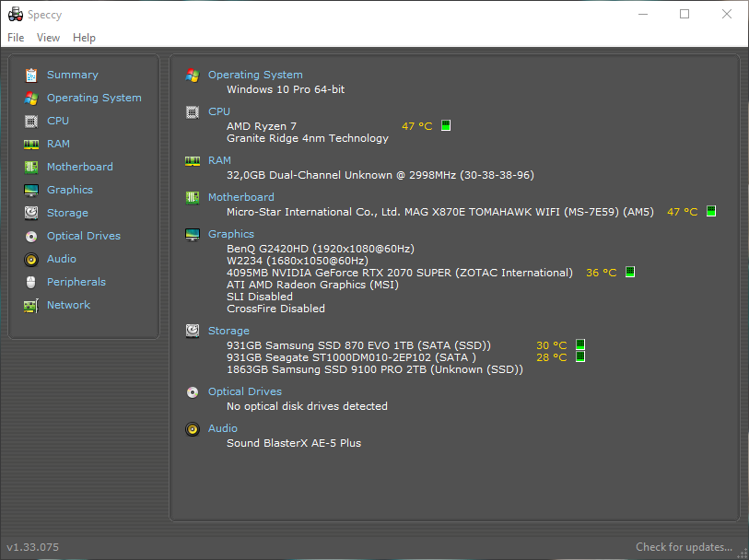749x560 pixels.
Task: Click the hard drive icon beside Storage heading
Action: tap(193, 331)
